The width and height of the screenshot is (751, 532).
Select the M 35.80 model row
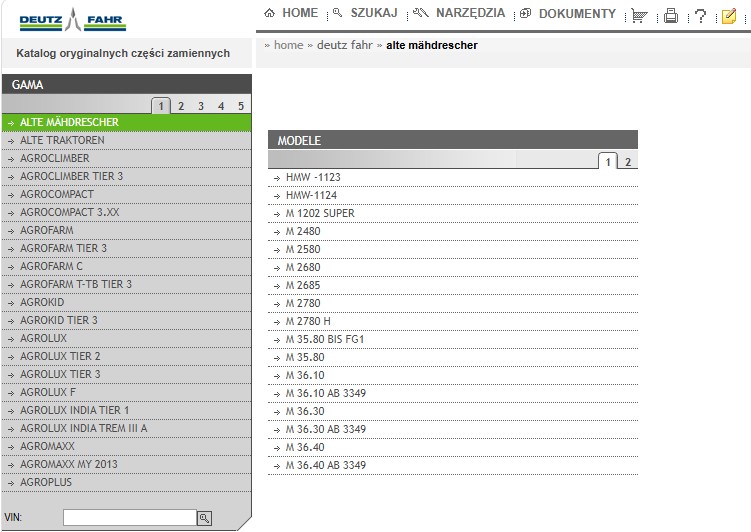[453, 358]
